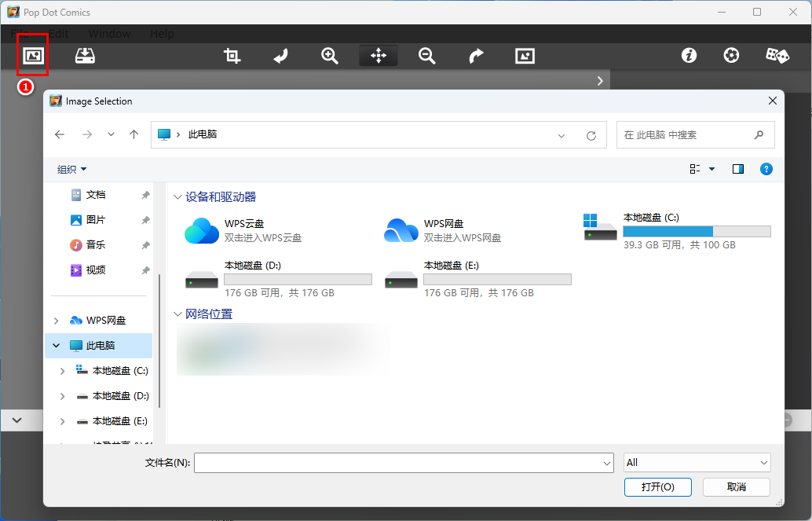Open 音乐 in quick access

coord(96,244)
